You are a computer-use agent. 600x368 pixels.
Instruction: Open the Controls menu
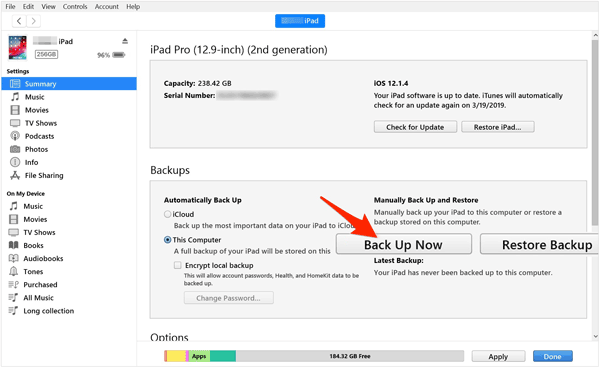tap(75, 7)
